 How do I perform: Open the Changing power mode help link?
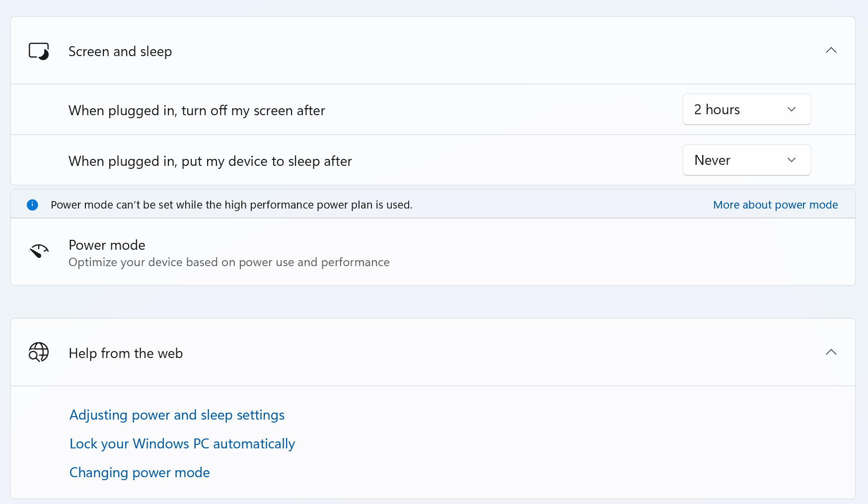pos(140,473)
